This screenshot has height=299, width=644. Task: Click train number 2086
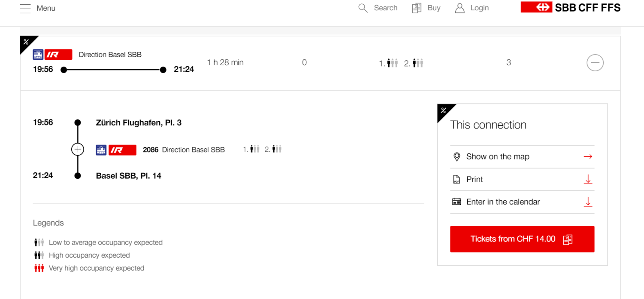pyautogui.click(x=151, y=150)
